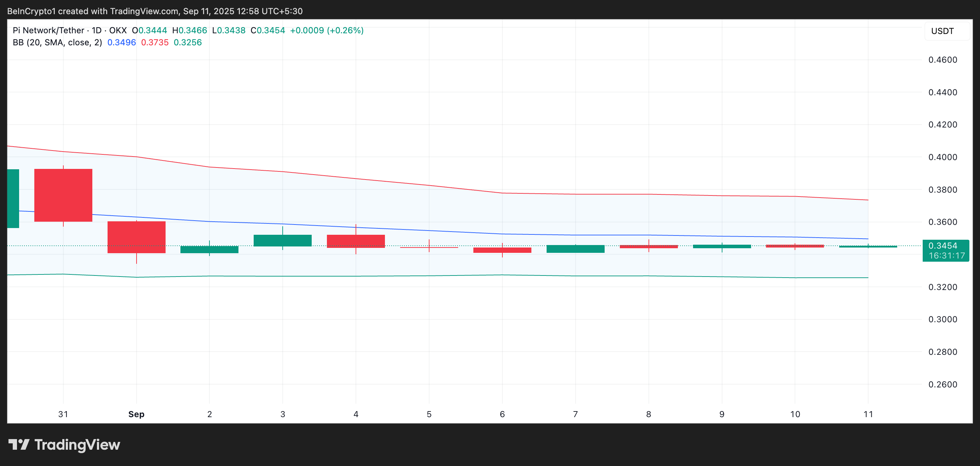Click the 0.4000 price axis label
980x466 pixels.
pos(942,157)
